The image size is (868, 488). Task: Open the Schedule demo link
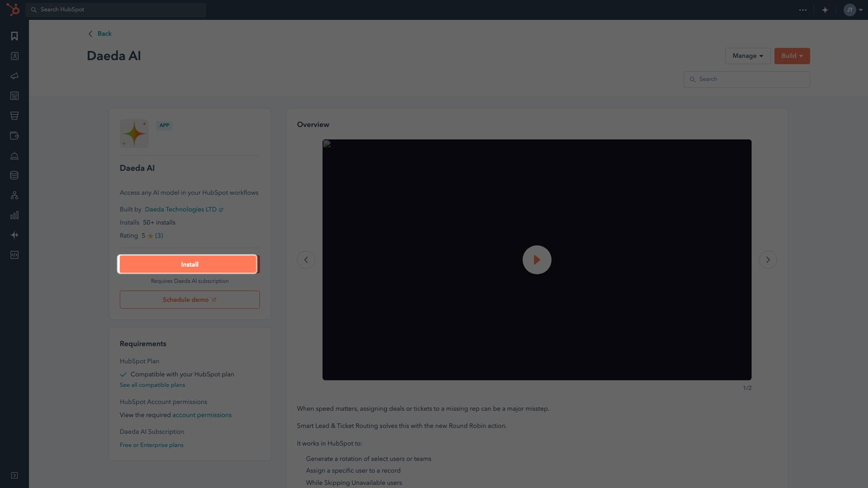click(189, 299)
